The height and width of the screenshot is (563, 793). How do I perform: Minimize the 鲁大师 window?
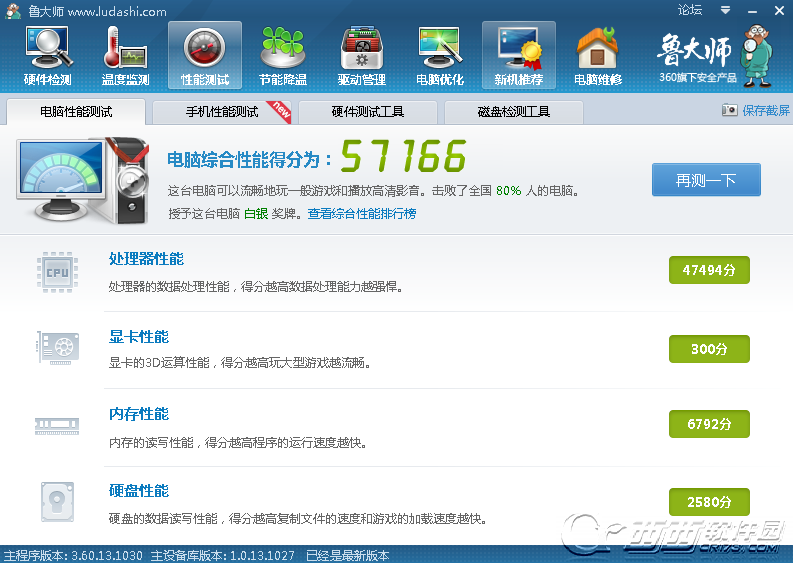coord(753,11)
